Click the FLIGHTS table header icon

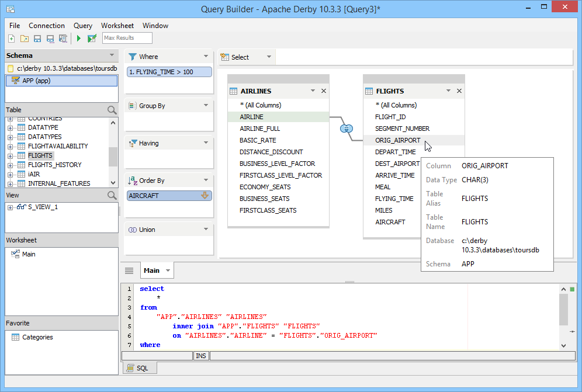click(x=369, y=91)
